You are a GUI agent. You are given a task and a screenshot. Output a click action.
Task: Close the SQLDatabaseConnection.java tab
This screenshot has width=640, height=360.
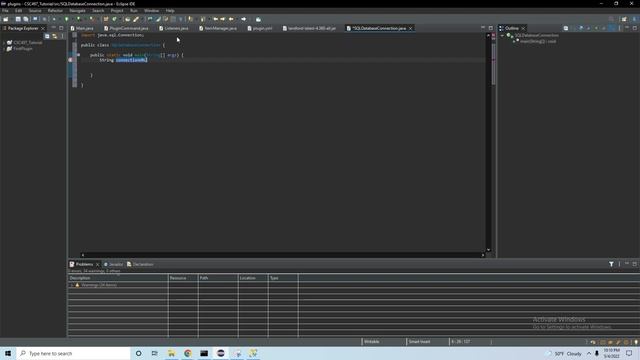411,28
